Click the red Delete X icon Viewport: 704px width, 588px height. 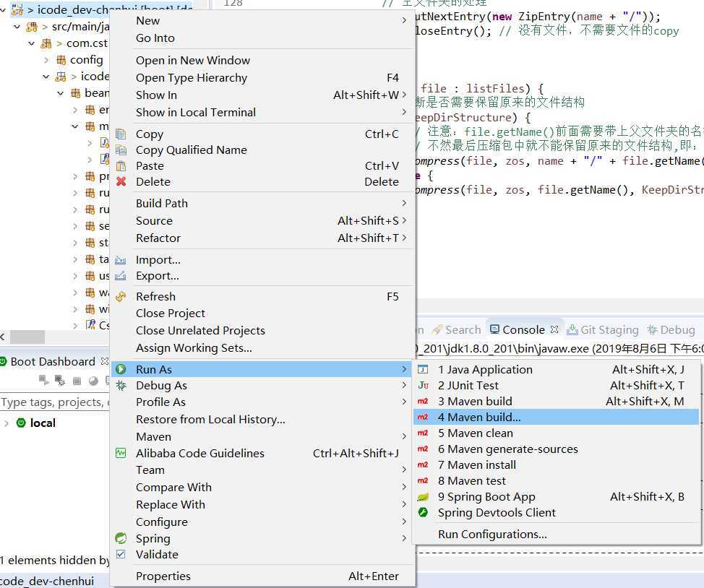coord(121,182)
